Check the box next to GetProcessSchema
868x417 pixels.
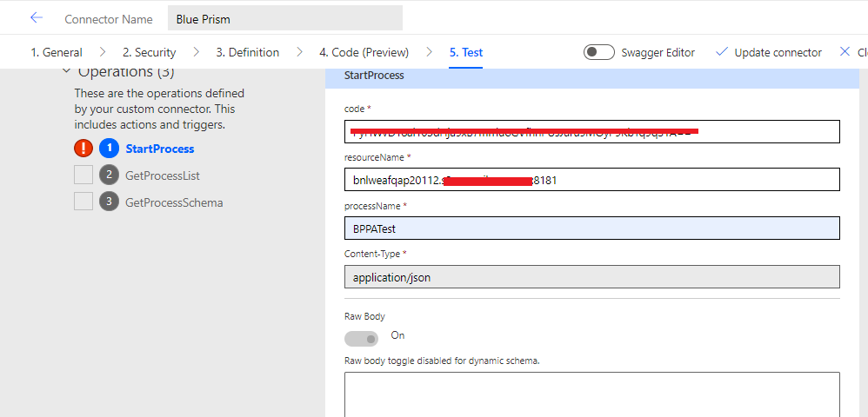coord(83,202)
